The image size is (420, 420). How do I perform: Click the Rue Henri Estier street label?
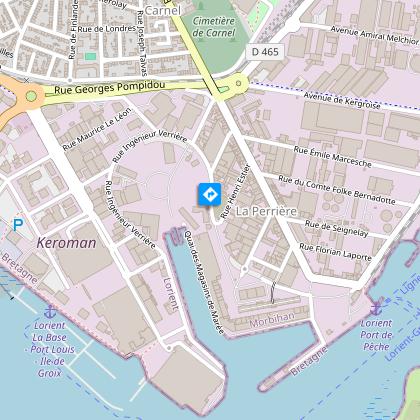point(235,191)
